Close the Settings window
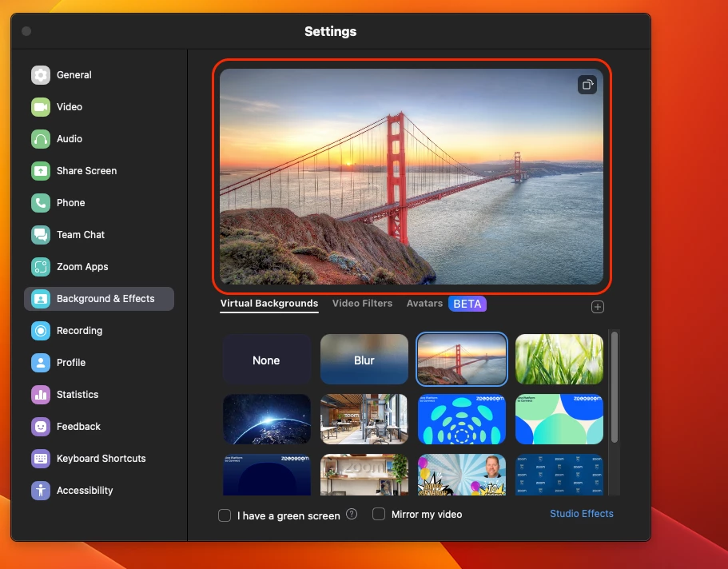This screenshot has width=728, height=569. tap(26, 31)
